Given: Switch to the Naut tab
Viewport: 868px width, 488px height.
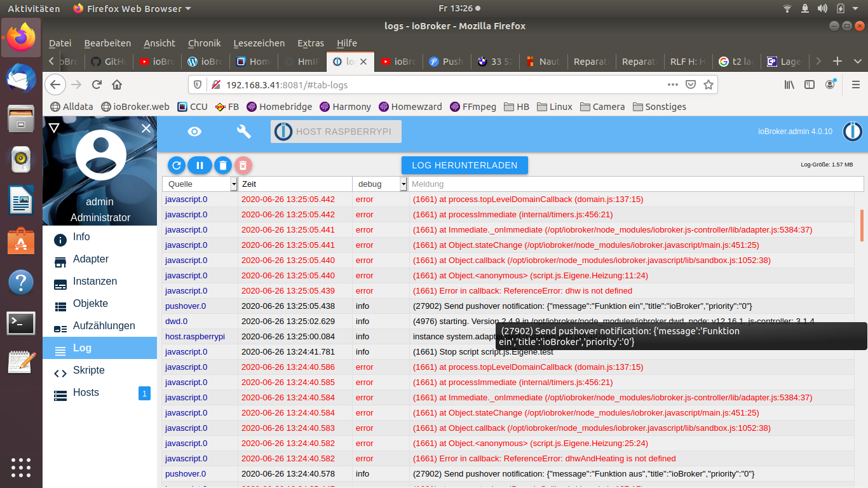Looking at the screenshot, I should (x=544, y=62).
